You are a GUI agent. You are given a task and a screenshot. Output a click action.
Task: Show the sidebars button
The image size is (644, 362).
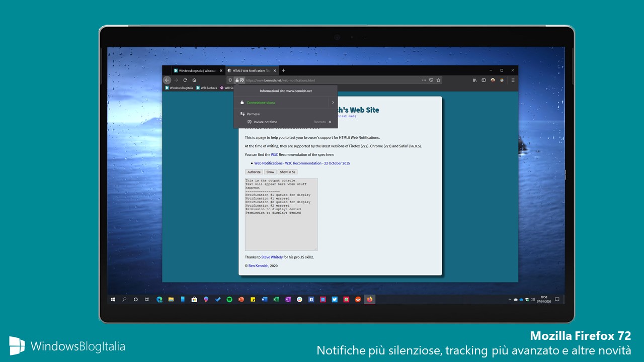[x=484, y=80]
